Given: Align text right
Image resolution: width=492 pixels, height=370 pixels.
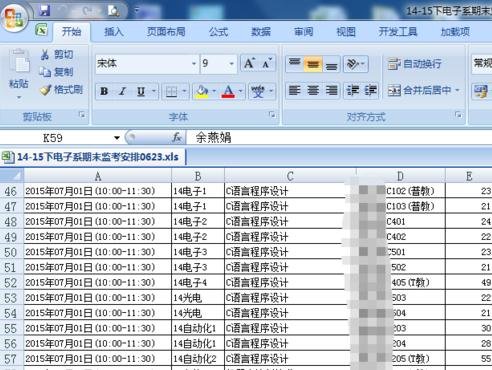Looking at the screenshot, I should [x=331, y=90].
